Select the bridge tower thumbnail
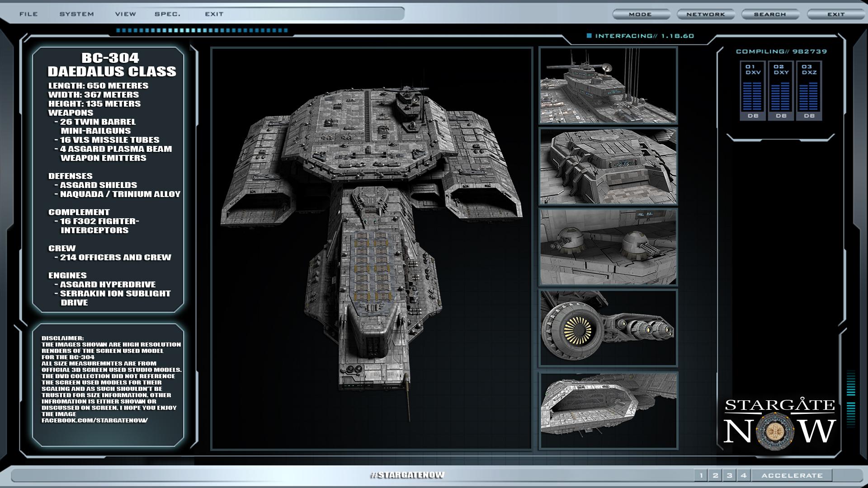The height and width of the screenshot is (488, 868). (608, 85)
